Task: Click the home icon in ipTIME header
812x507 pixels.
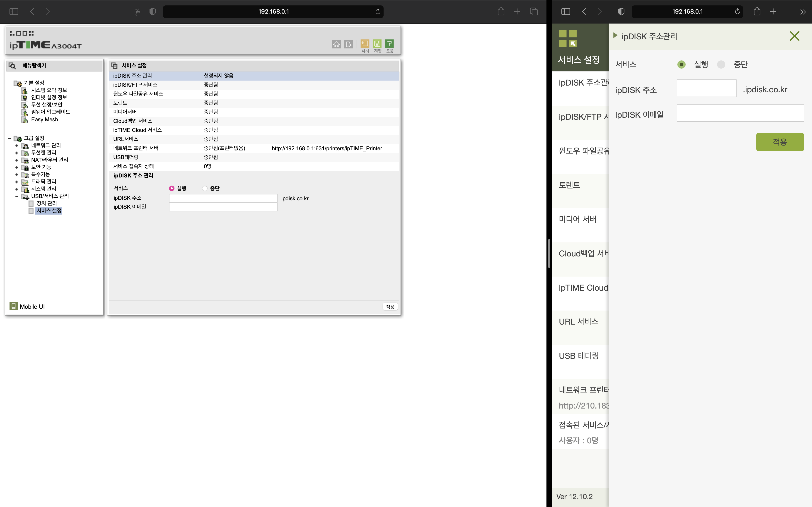Action: point(336,44)
